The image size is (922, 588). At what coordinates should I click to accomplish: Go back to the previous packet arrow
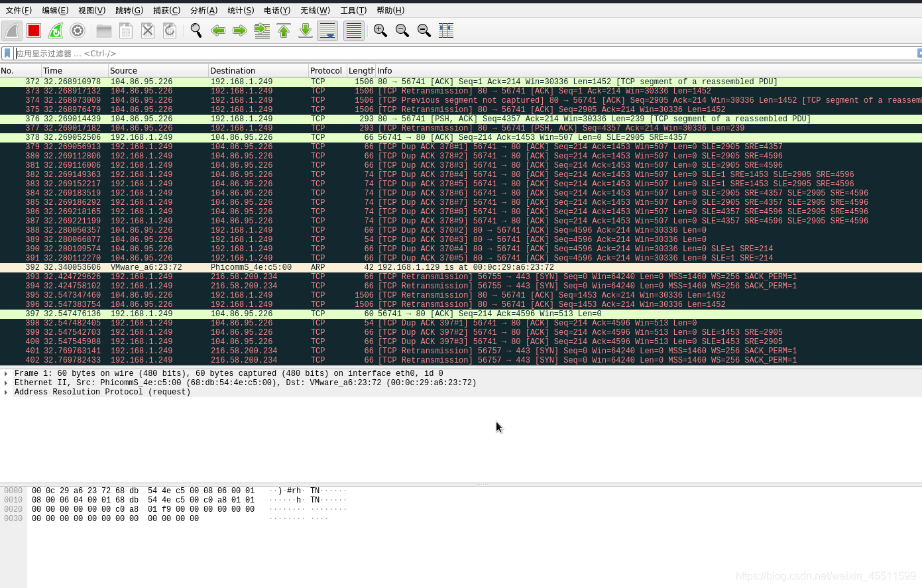[218, 30]
